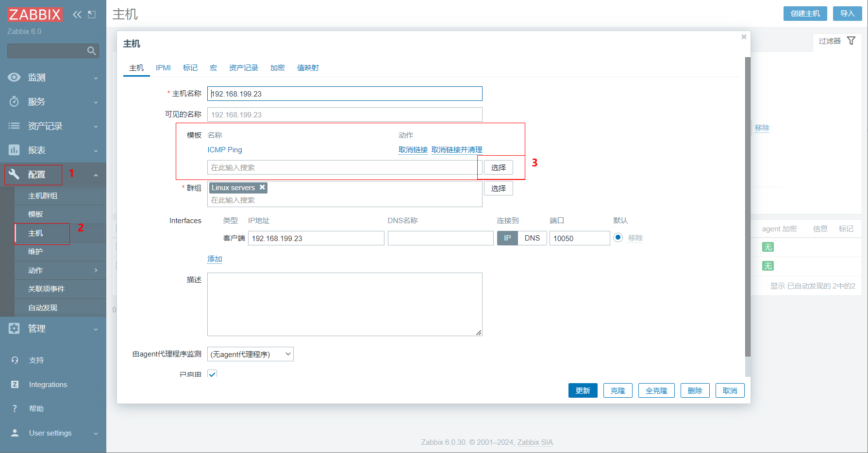Click 取消链接并清理 for ICMP Ping

[x=457, y=150]
